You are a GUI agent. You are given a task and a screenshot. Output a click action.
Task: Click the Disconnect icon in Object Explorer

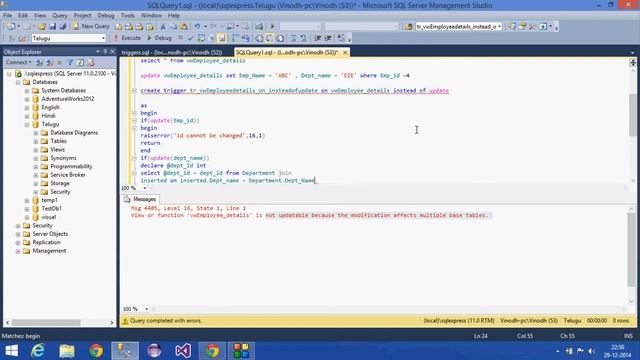49,62
